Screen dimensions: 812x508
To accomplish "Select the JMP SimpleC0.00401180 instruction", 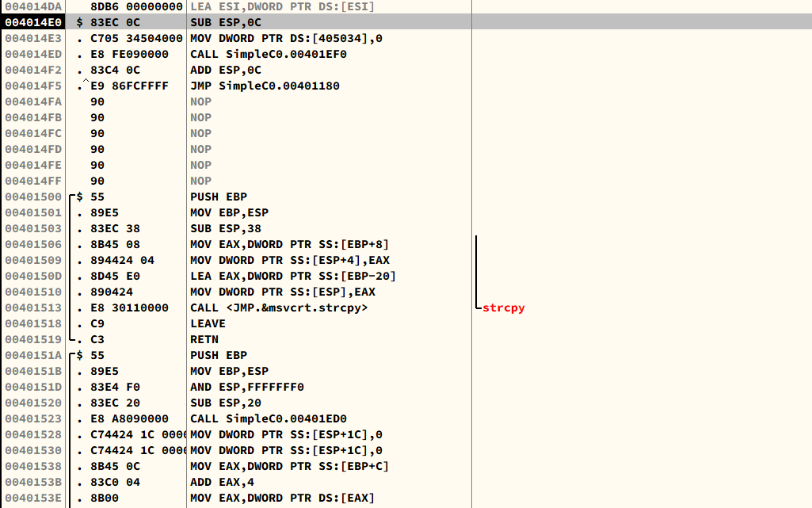I will click(265, 86).
